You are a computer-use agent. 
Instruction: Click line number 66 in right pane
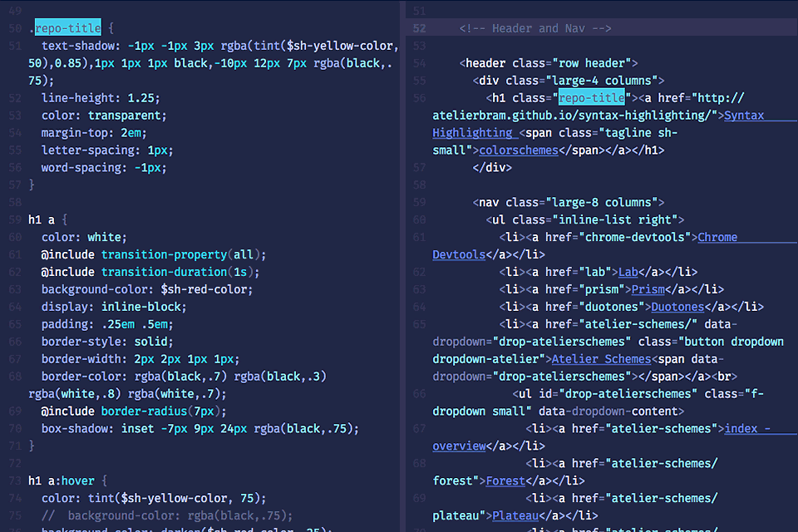click(x=419, y=394)
